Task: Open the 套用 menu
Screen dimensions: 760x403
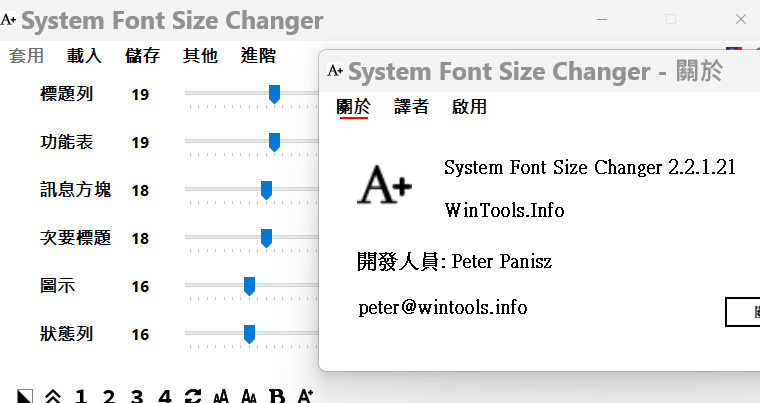Action: 26,55
